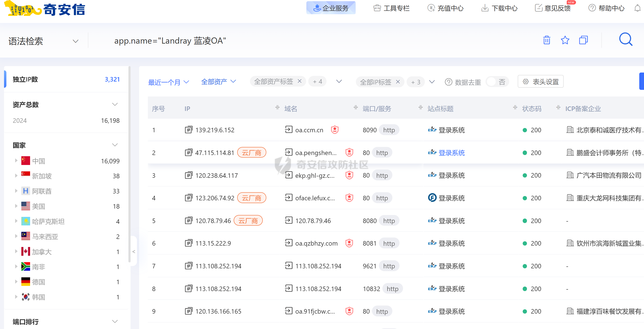The height and width of the screenshot is (329, 644).
Task: Click column resize handle after 域名 header
Action: pyautogui.click(x=355, y=108)
